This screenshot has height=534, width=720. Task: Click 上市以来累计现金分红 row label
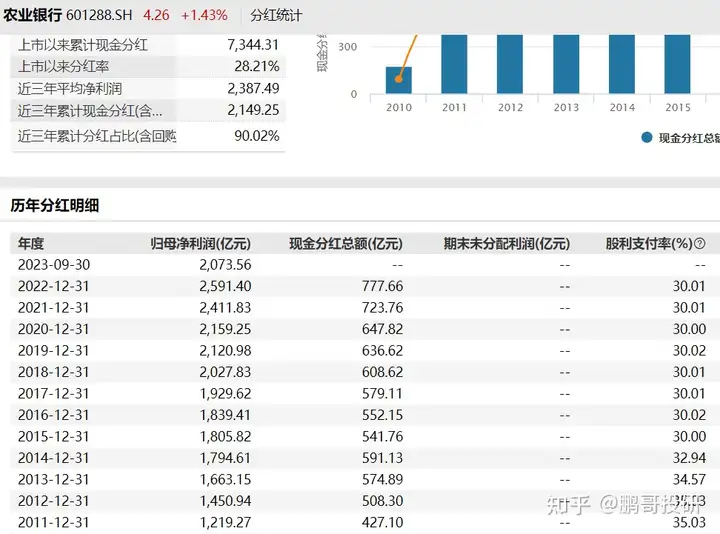[x=83, y=45]
